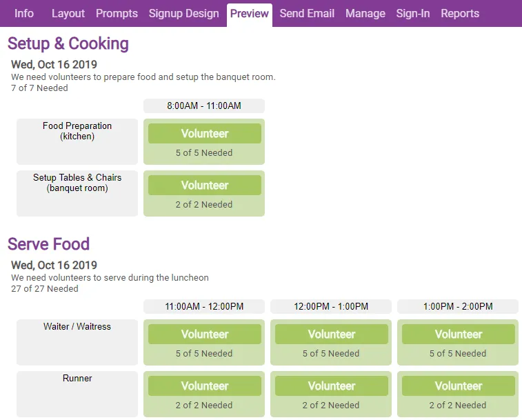Screen dimensions: 522x420
Task: Switch to the Layout tab
Action: pos(68,14)
